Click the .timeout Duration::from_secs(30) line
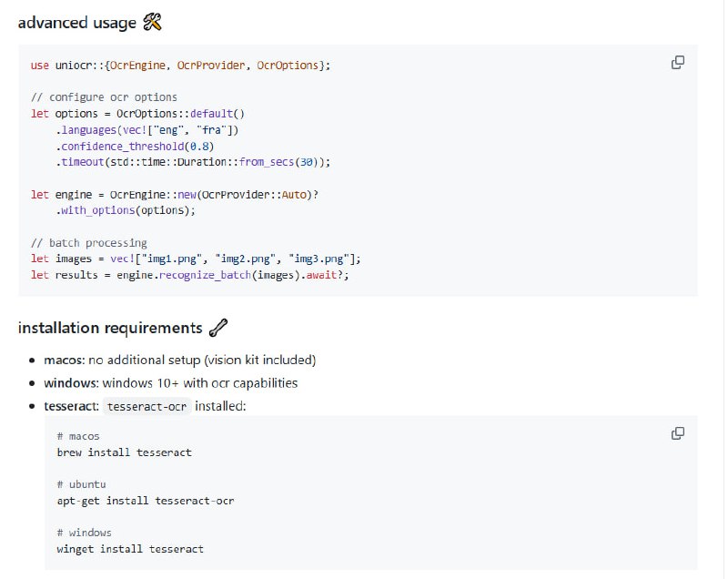 192,162
